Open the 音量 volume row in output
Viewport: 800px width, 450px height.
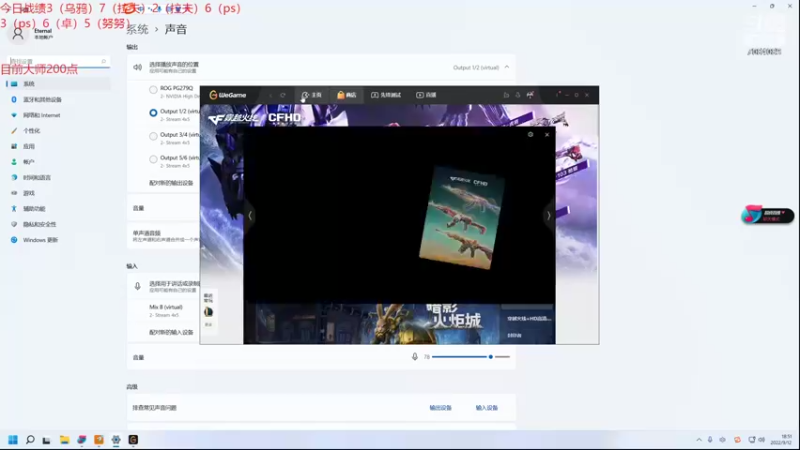tap(163, 208)
